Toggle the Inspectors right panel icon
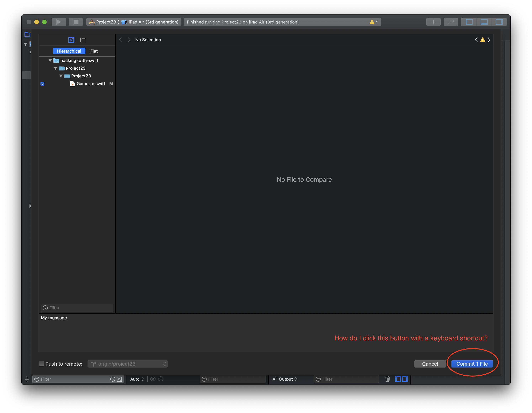The width and height of the screenshot is (532, 413). [x=499, y=22]
